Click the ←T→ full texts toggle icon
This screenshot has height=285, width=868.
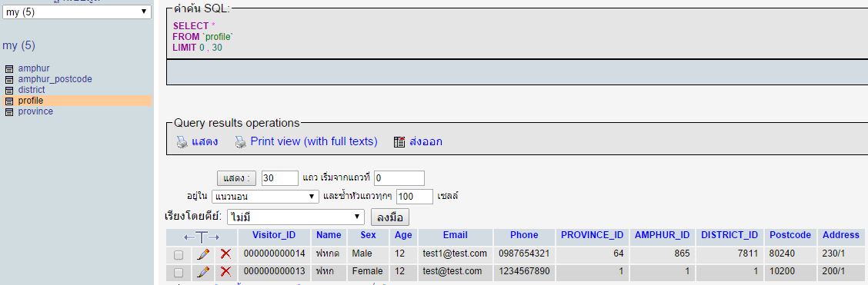(x=202, y=237)
